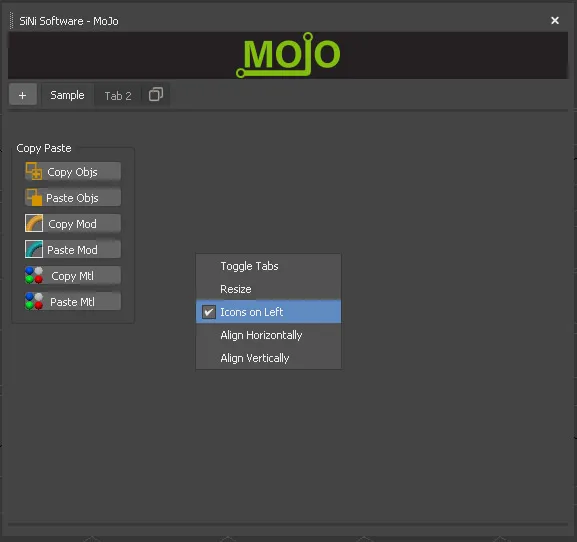Close the SiNi Software MoJo window
The width and height of the screenshot is (577, 542).
pos(555,21)
